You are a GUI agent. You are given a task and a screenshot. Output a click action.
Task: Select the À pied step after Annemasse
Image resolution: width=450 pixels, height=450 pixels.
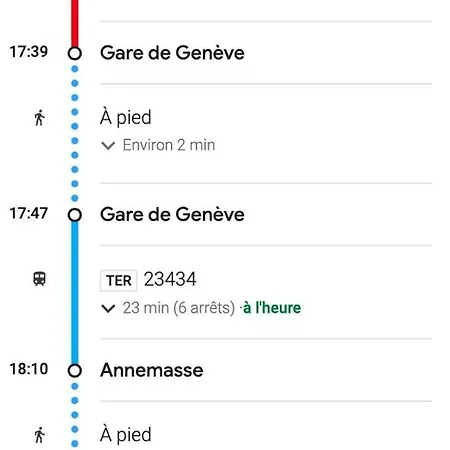pyautogui.click(x=125, y=435)
